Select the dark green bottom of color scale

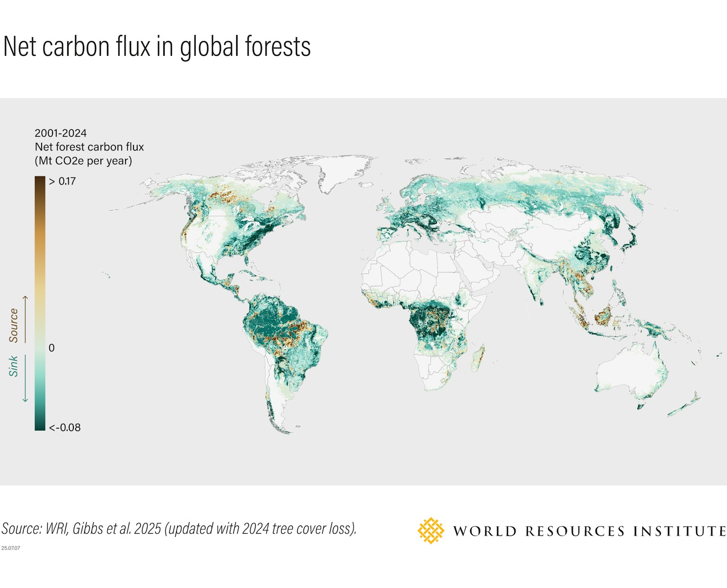40,424
